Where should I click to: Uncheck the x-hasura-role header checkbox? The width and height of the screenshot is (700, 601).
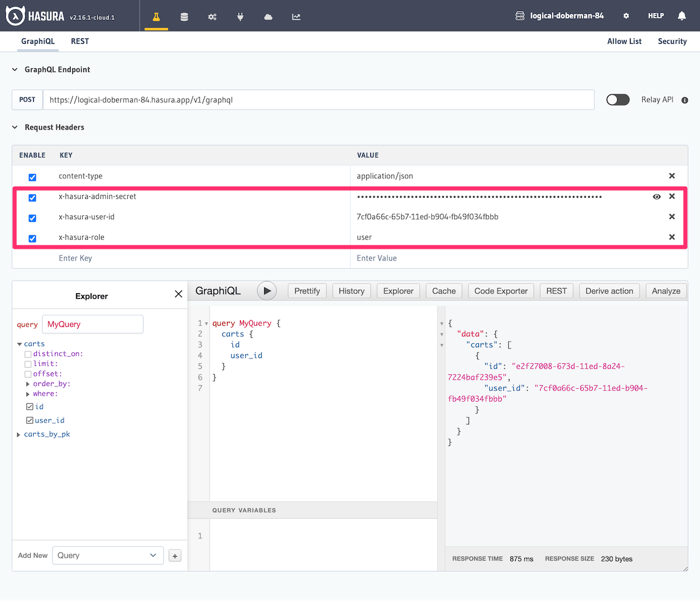pos(32,238)
